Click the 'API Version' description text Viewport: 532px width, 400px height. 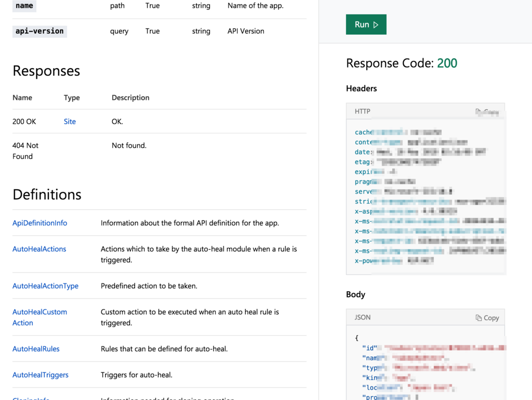(x=246, y=31)
